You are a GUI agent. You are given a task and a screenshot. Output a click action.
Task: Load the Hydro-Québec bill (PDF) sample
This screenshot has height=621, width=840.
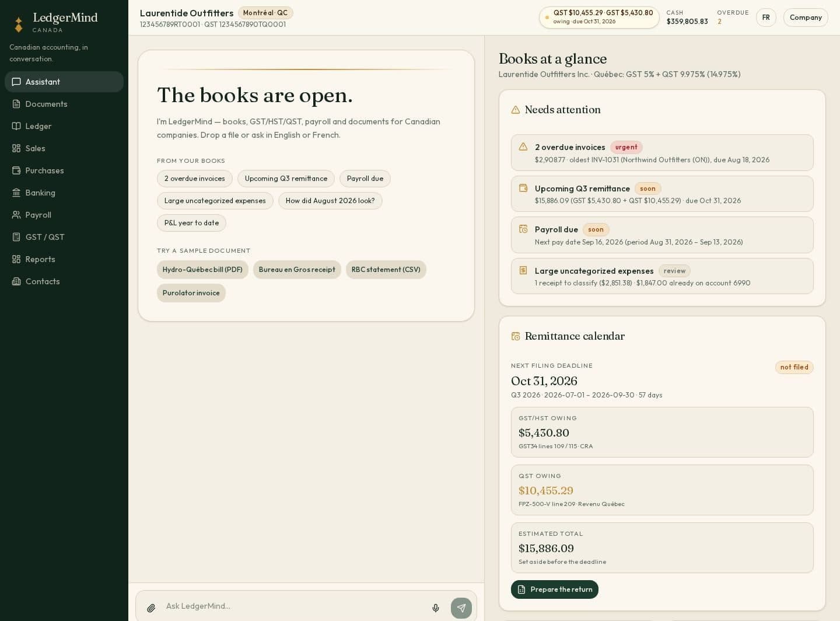(202, 270)
